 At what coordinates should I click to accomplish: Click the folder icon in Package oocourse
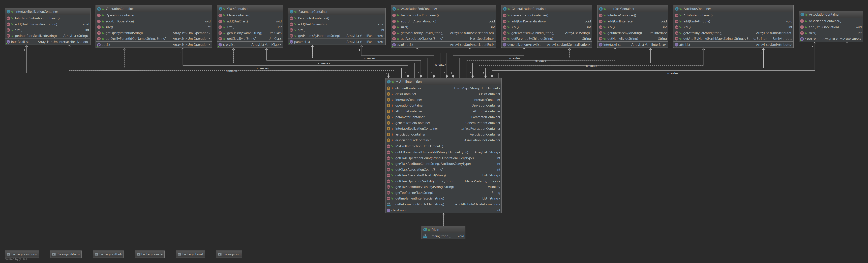(x=8, y=254)
